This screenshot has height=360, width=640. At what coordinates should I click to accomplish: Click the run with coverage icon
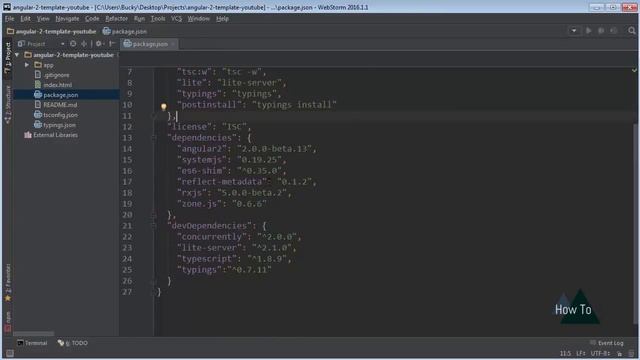tap(613, 31)
